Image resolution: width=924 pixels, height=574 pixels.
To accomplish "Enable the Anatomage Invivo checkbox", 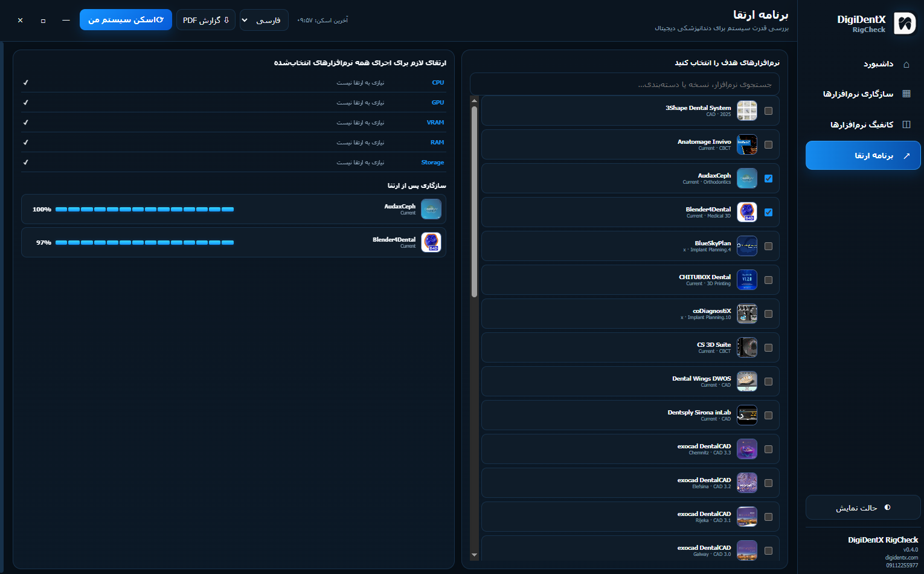I will (x=768, y=144).
